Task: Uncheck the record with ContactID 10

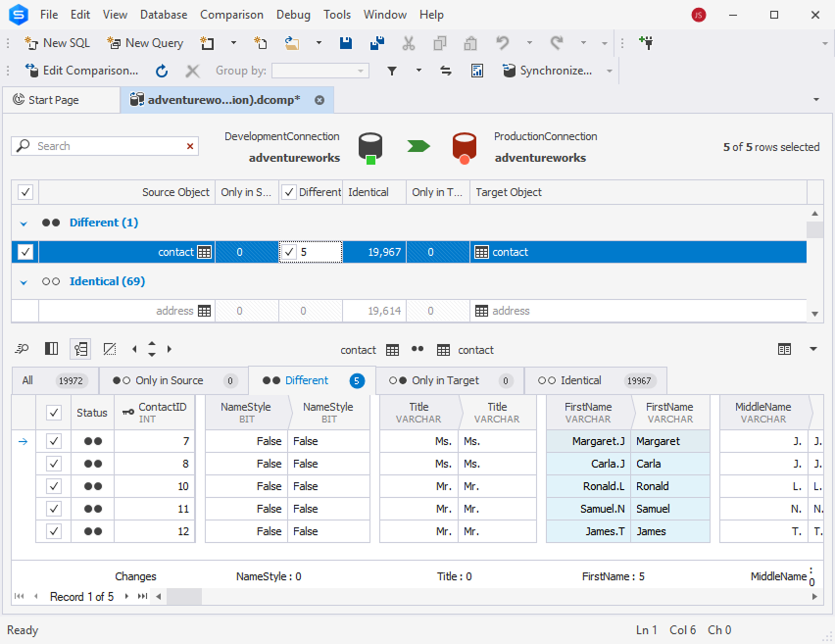Action: (54, 486)
